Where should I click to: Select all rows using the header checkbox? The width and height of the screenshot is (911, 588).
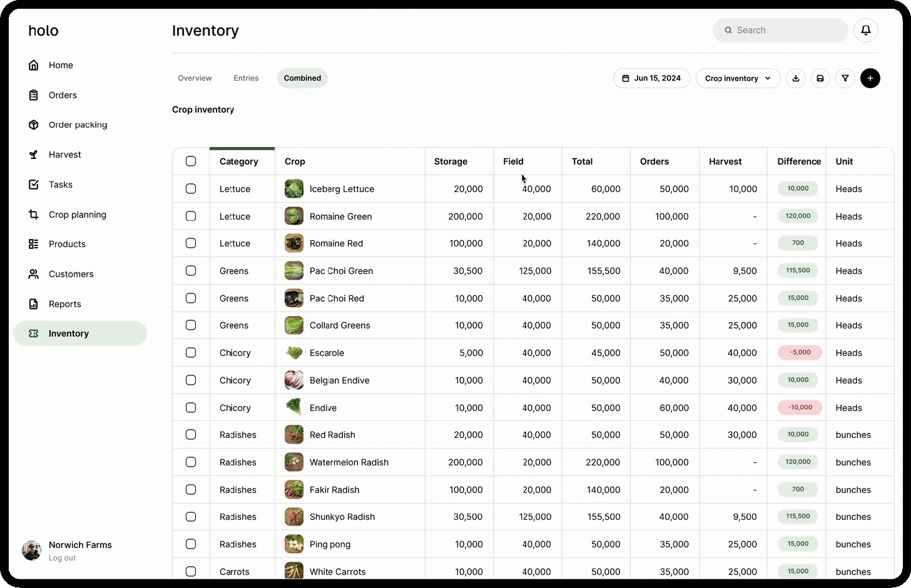191,161
